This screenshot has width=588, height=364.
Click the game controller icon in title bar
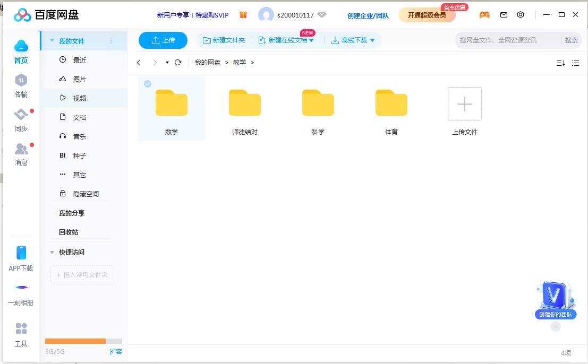(484, 15)
